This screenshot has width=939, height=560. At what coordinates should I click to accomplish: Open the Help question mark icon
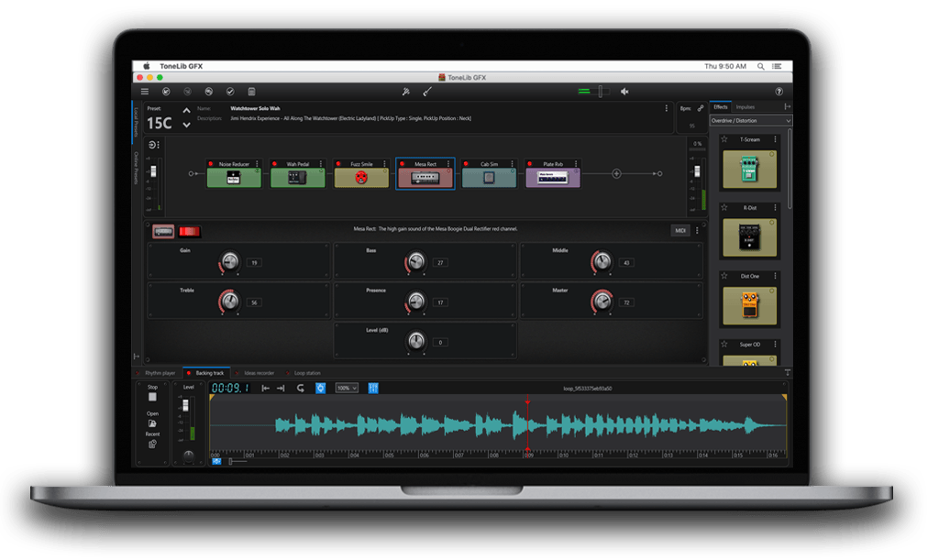(780, 92)
